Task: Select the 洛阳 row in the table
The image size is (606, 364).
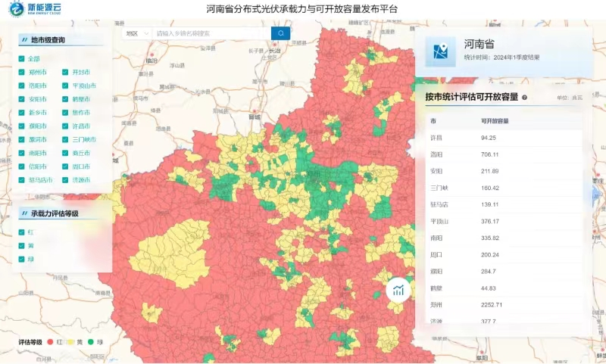Action: pyautogui.click(x=500, y=154)
